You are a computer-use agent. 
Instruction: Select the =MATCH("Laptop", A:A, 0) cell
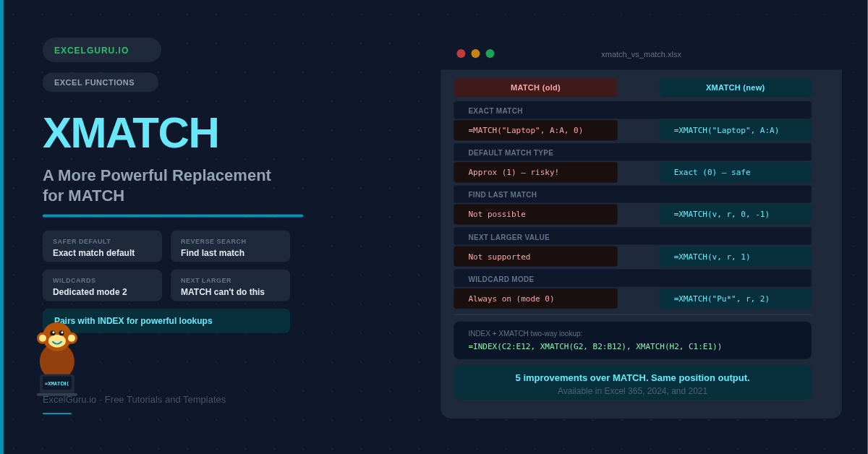pos(535,130)
